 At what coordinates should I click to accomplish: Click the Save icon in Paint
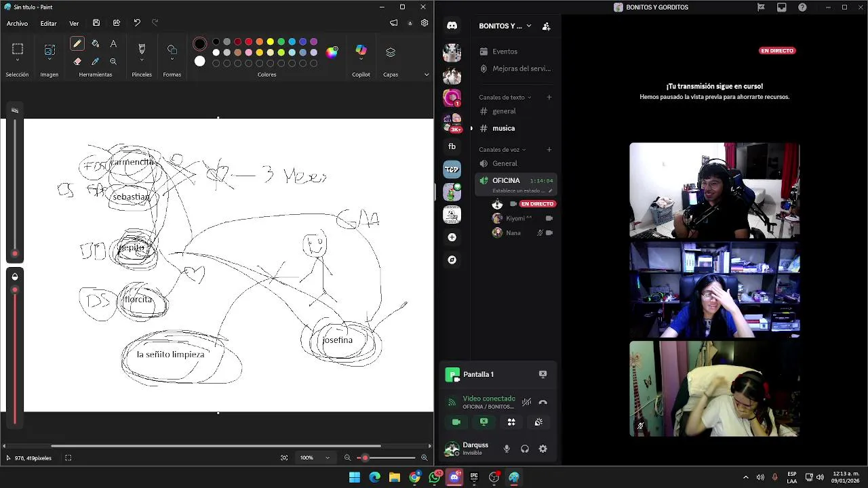pos(96,23)
